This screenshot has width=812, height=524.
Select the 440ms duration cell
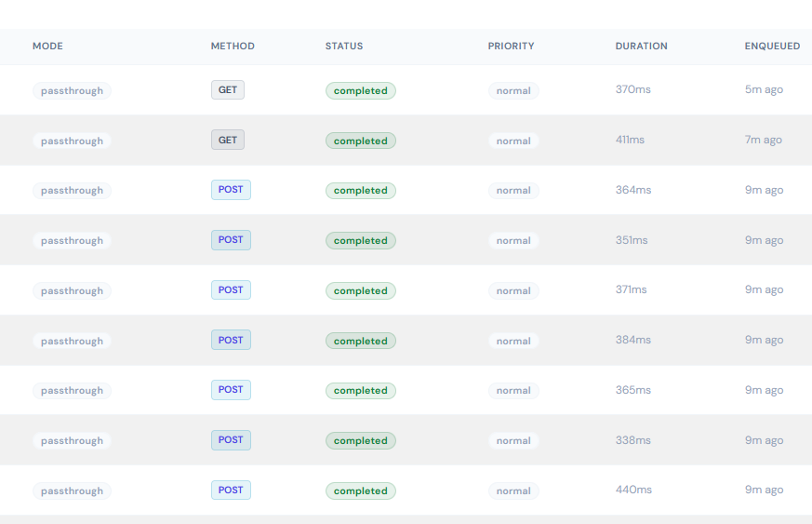tap(633, 490)
